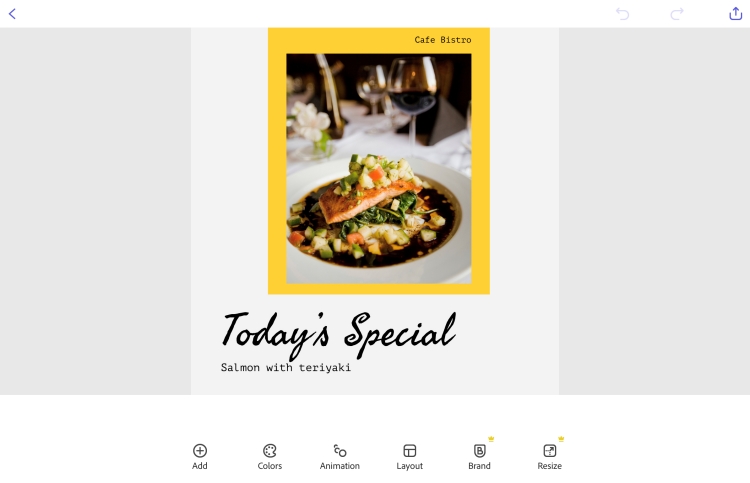Select the salmon dish photo
Image resolution: width=750 pixels, height=483 pixels.
[x=379, y=168]
